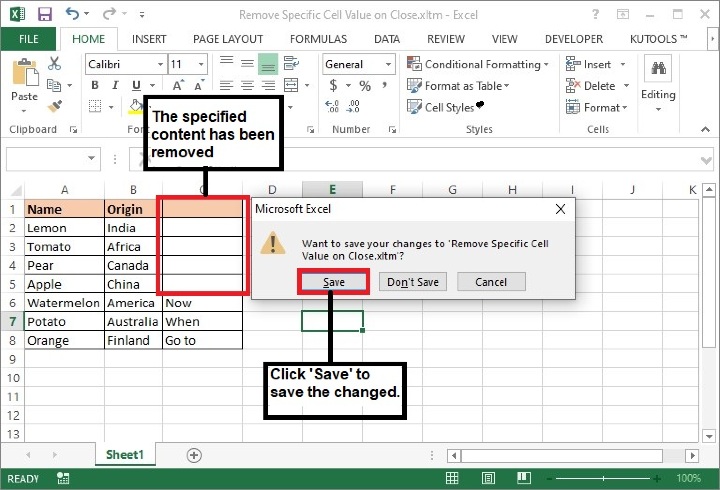Select the Format Painter brush icon

(55, 106)
